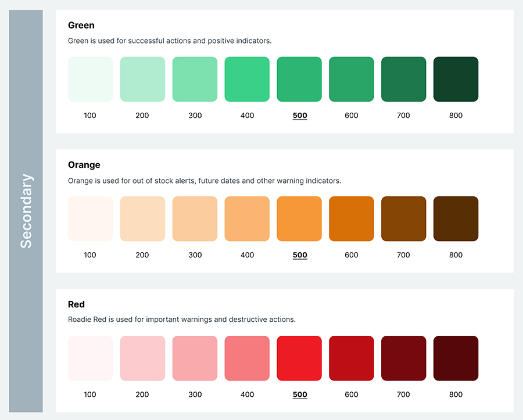Select the Orange 200 swatch
Screen dimensions: 523x420
pyautogui.click(x=143, y=218)
